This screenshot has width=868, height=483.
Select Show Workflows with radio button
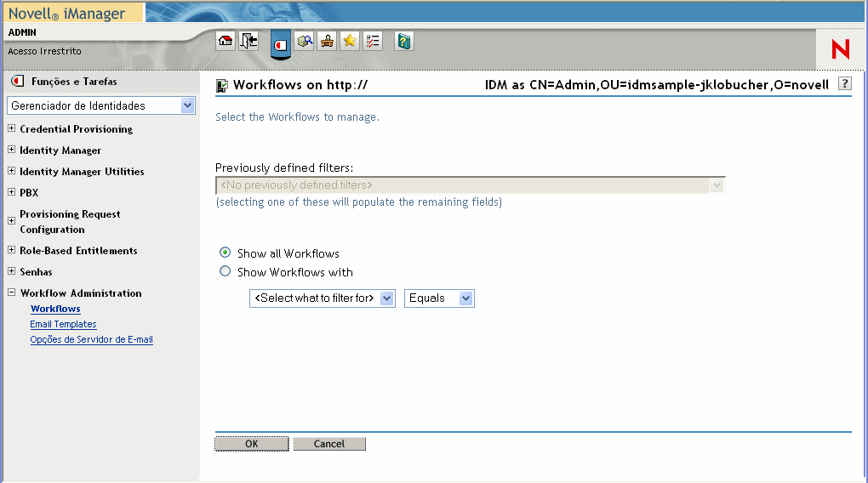pos(225,271)
